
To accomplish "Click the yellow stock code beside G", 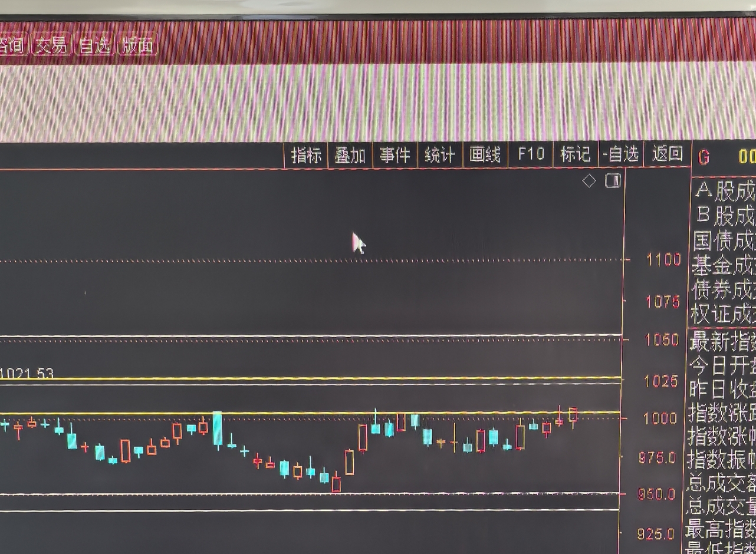I will [x=747, y=156].
